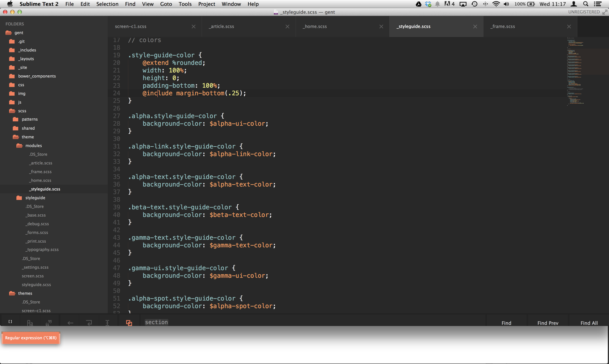Viewport: 609px width, 364px height.
Task: Open the Selection menu
Action: [x=107, y=4]
